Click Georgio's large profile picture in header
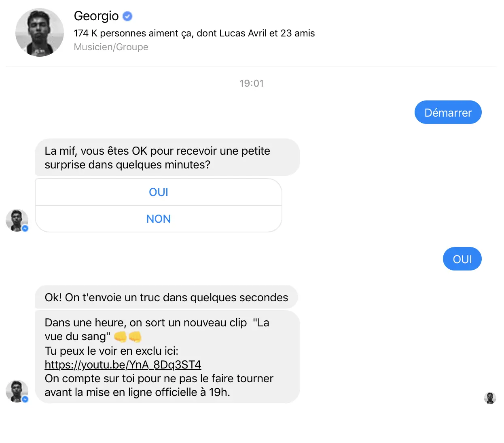Screen dimensions: 504x443 [x=40, y=32]
